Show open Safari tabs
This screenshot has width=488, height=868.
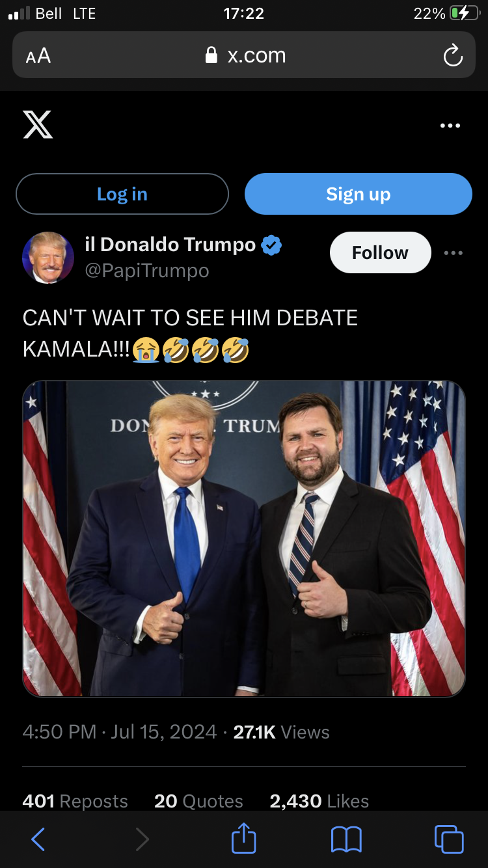click(449, 839)
